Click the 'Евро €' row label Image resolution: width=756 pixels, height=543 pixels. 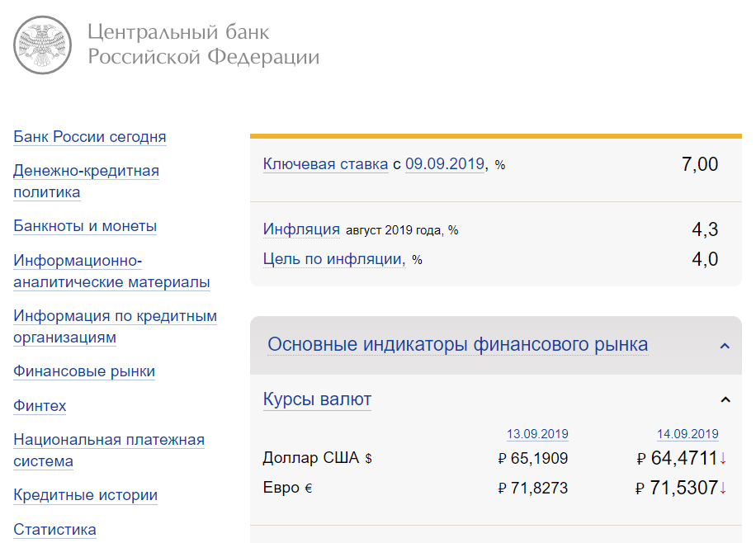[x=287, y=488]
